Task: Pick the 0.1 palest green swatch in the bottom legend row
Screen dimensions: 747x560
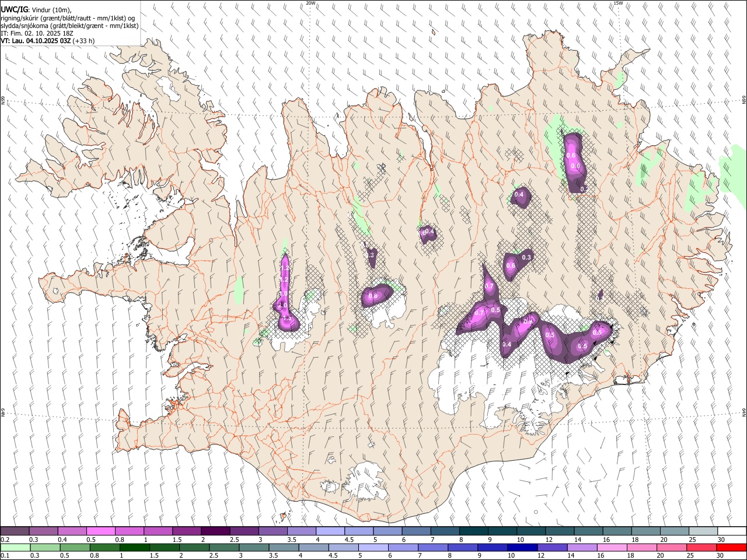Action: (x=15, y=548)
